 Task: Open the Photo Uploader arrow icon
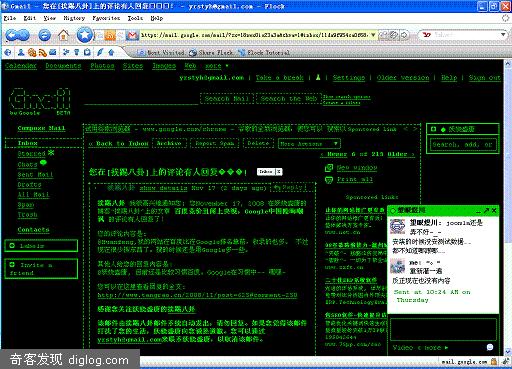tap(111, 52)
